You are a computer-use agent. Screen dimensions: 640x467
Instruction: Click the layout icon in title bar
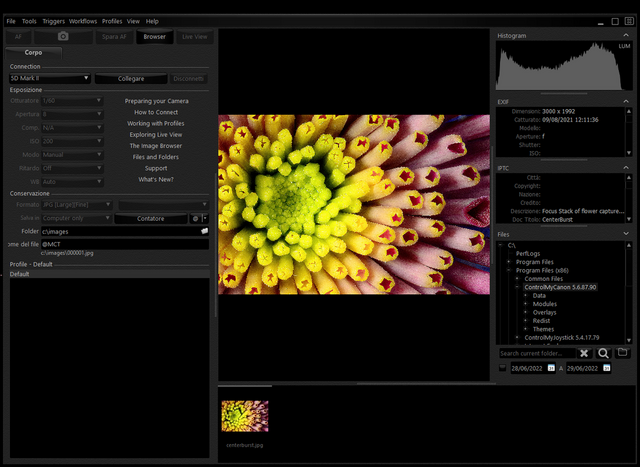(629, 21)
